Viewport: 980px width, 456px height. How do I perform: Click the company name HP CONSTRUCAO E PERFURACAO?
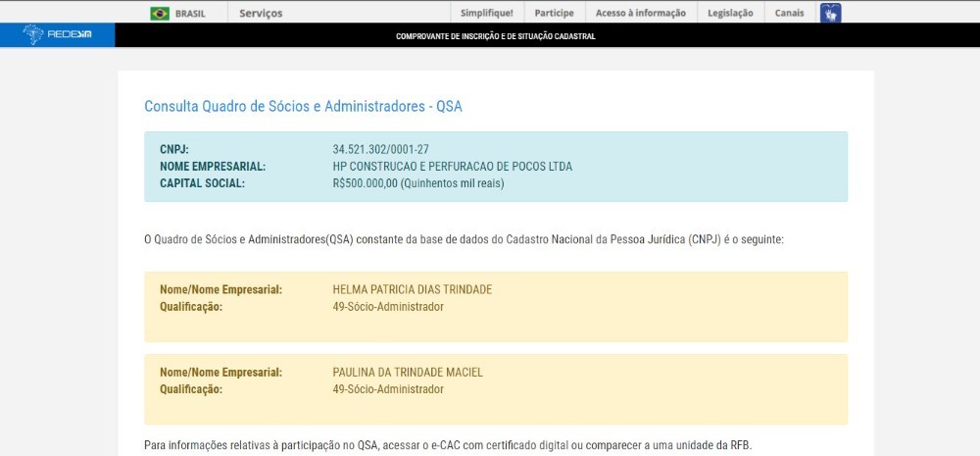tap(452, 167)
